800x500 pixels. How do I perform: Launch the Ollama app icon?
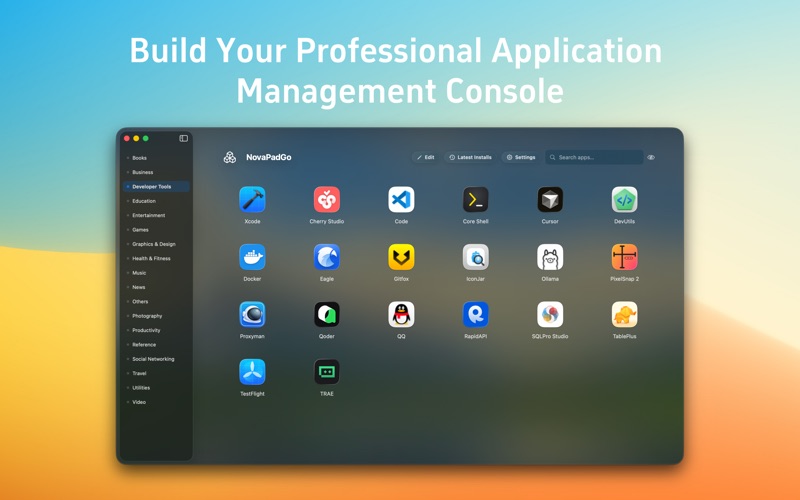pyautogui.click(x=550, y=257)
